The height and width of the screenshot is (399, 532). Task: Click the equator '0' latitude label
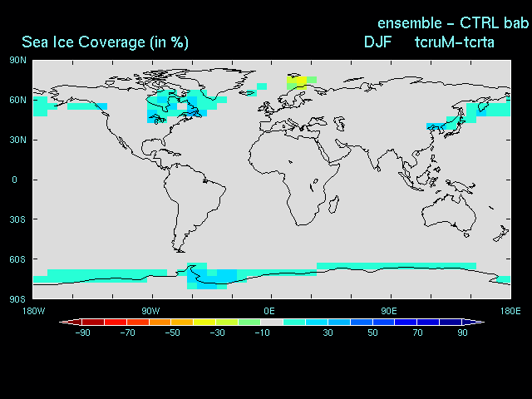click(x=14, y=180)
